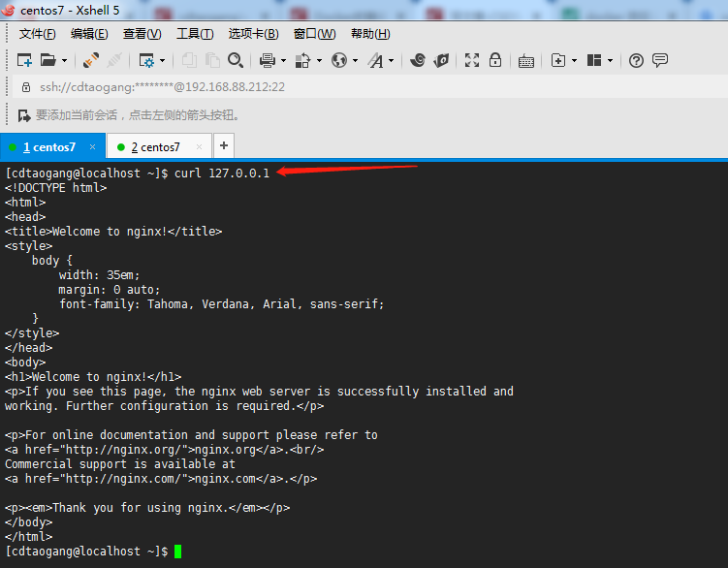Click the Layout arrangement icon

(594, 60)
